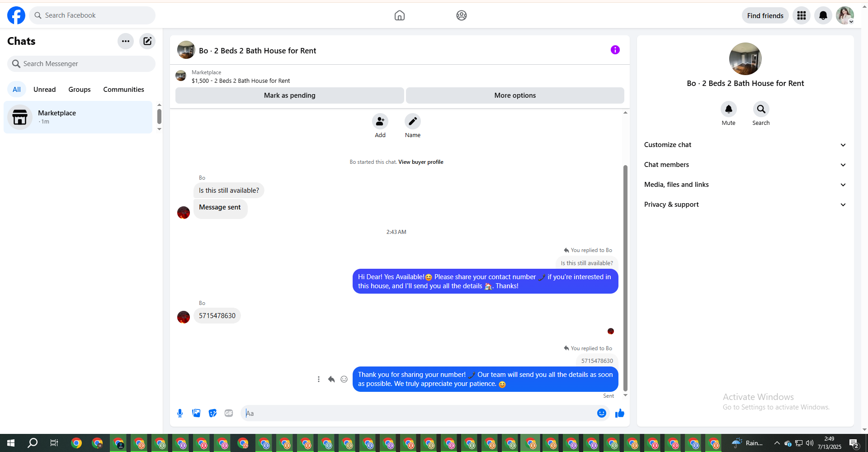Click the More options listing button

pos(515,95)
